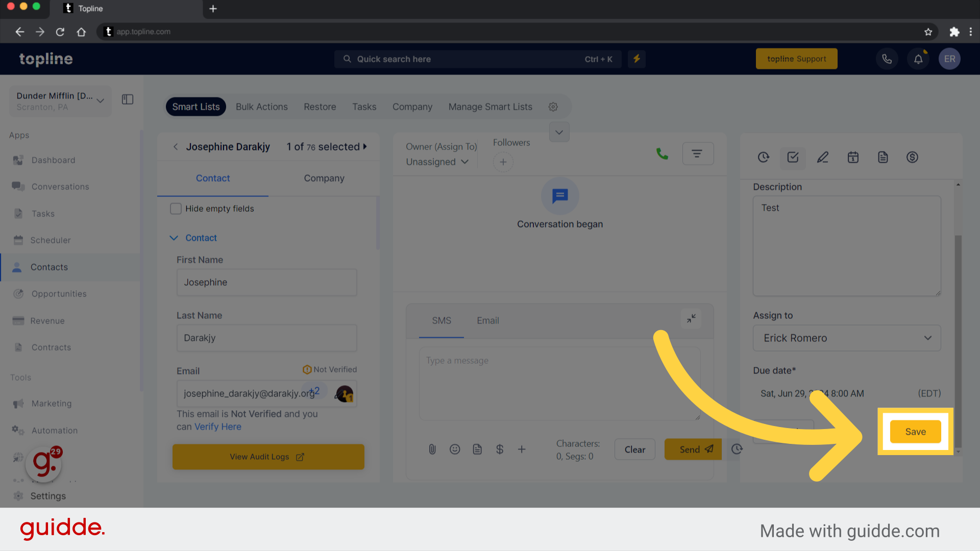Viewport: 980px width, 551px height.
Task: Click the emoji icon in message toolbar
Action: click(x=455, y=449)
